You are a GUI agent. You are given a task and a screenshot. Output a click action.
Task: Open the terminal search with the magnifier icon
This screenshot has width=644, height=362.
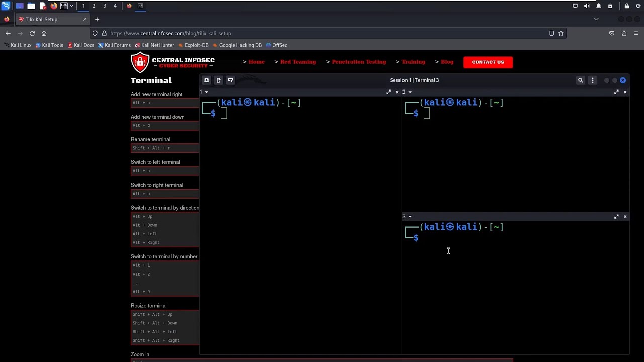click(581, 80)
